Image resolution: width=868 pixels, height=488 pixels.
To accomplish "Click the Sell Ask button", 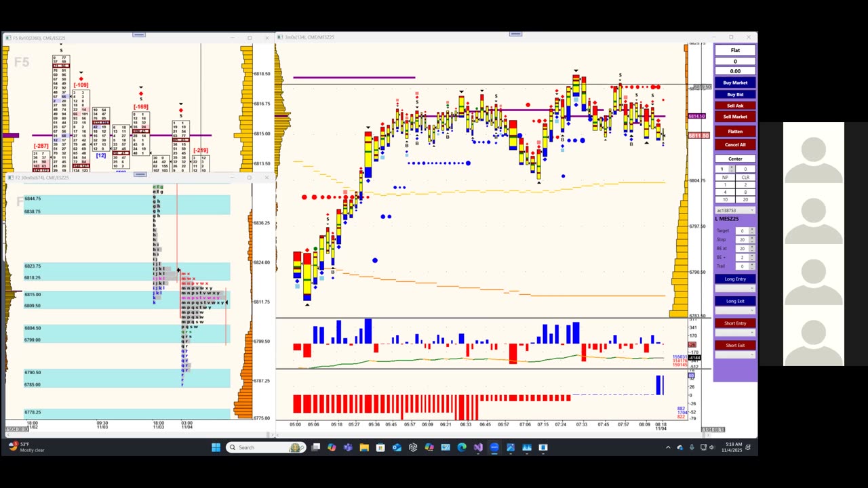I will point(735,106).
